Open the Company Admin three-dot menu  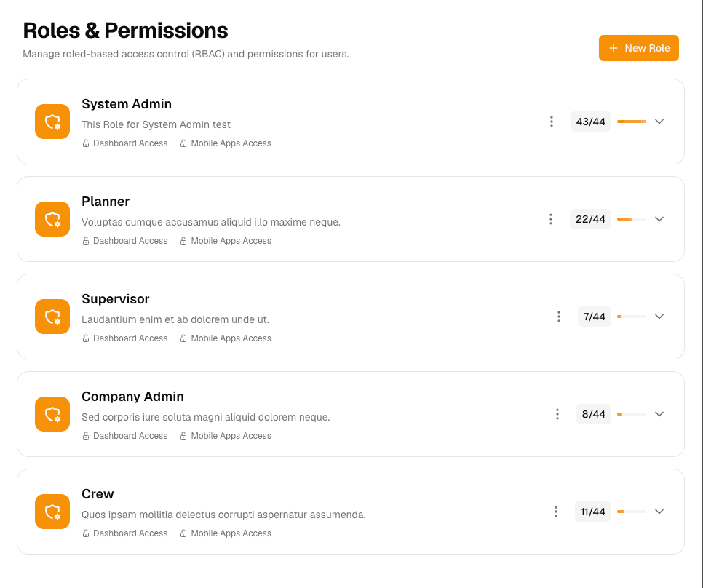557,414
